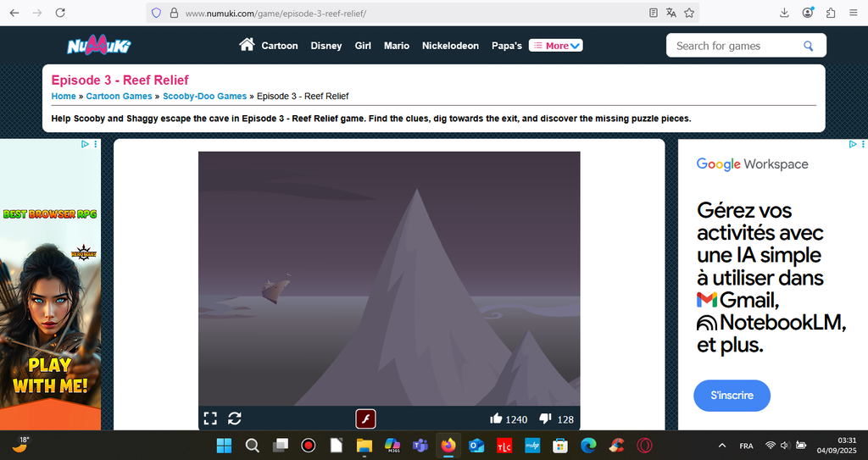Like the game with thumbs up
868x460 pixels.
point(496,418)
